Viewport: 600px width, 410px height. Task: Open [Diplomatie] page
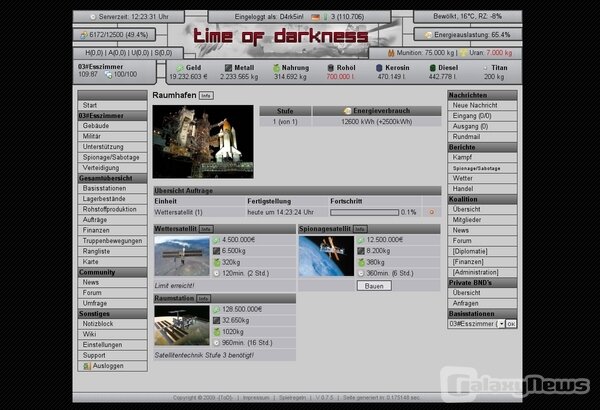[x=482, y=252]
